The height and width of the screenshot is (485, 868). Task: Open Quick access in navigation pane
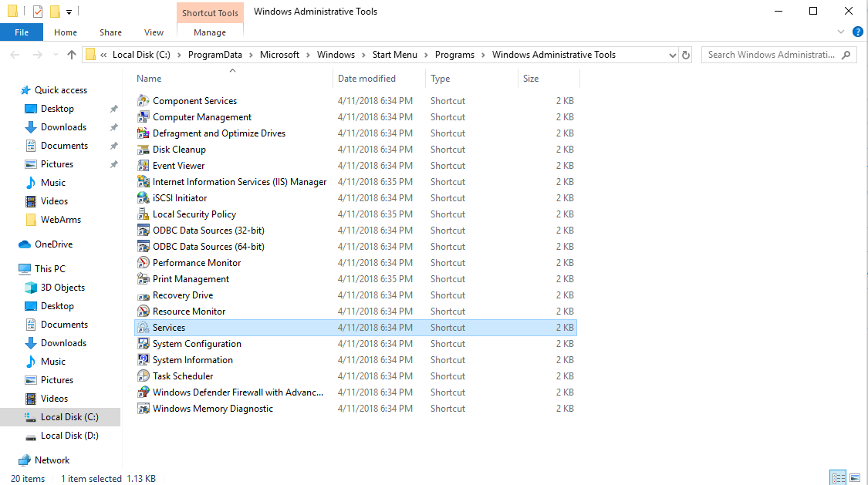pos(61,90)
